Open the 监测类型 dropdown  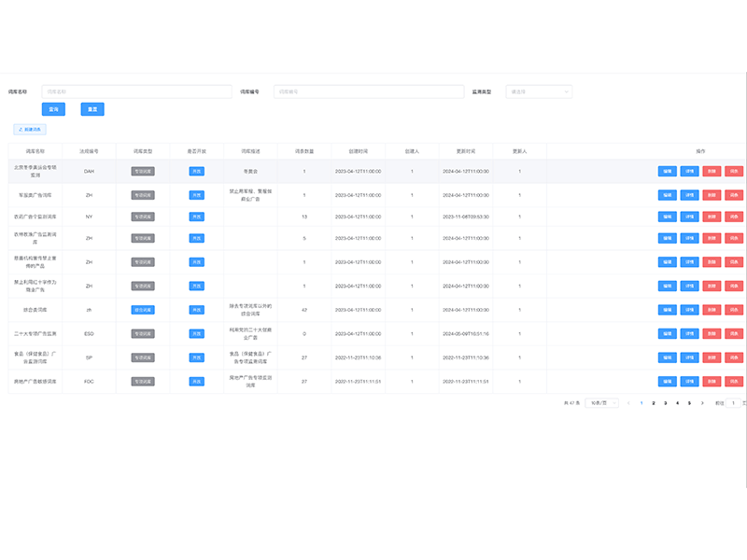[539, 91]
